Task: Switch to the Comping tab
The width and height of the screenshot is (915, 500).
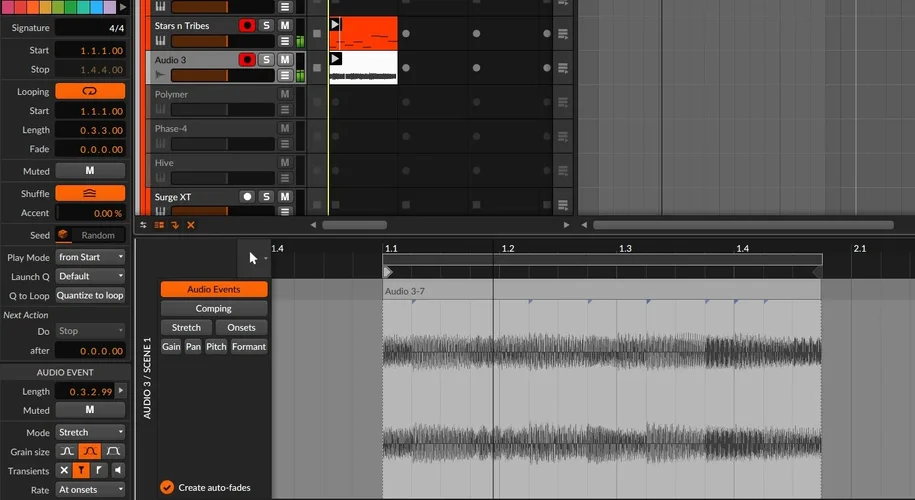Action: (214, 309)
